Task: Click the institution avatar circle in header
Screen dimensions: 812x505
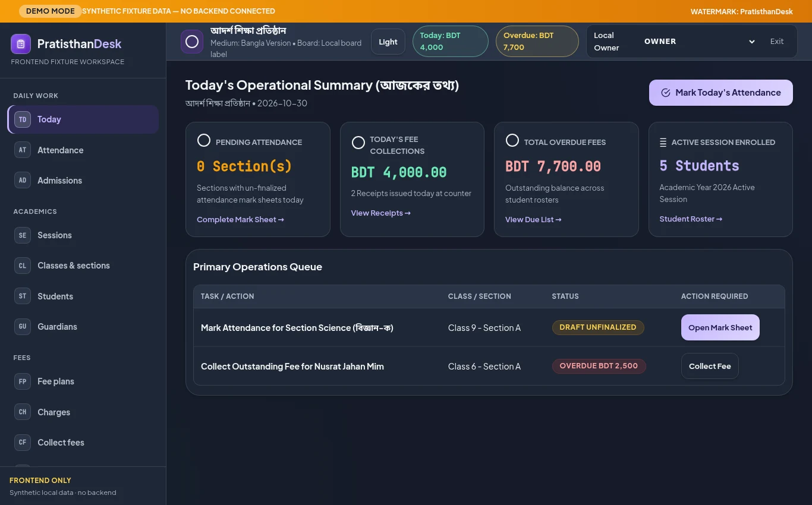Action: click(x=192, y=42)
